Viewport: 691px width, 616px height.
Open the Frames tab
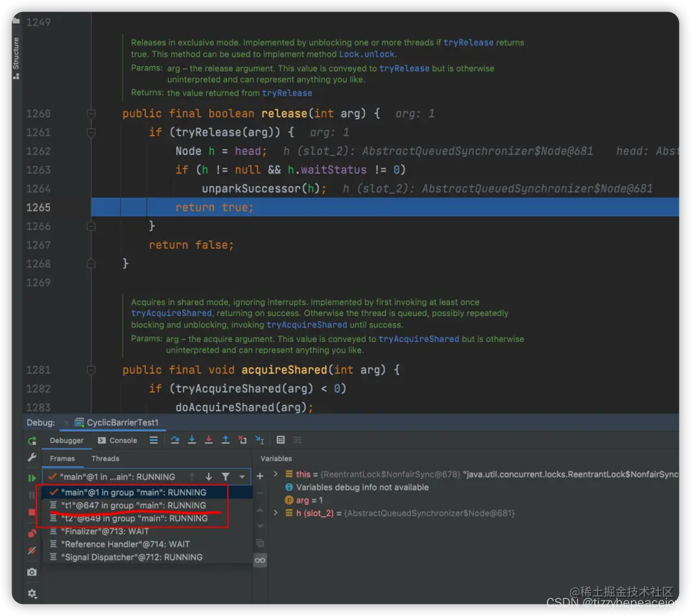coord(62,459)
